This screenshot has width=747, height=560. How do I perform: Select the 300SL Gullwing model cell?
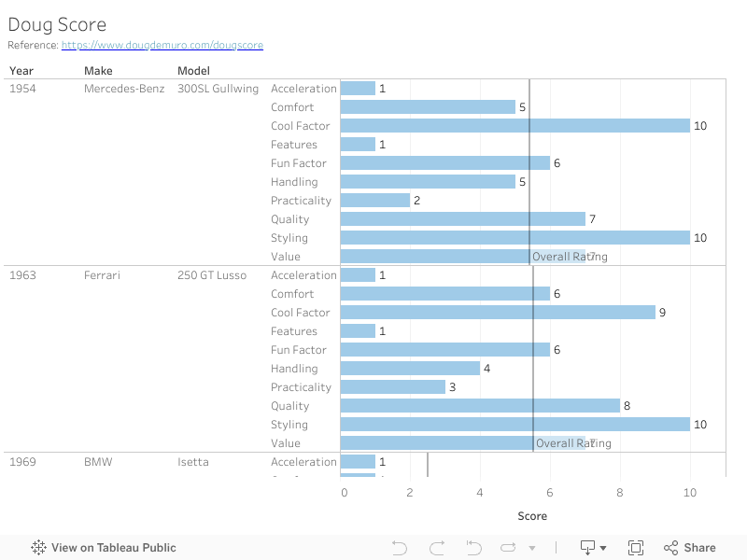[x=218, y=89]
